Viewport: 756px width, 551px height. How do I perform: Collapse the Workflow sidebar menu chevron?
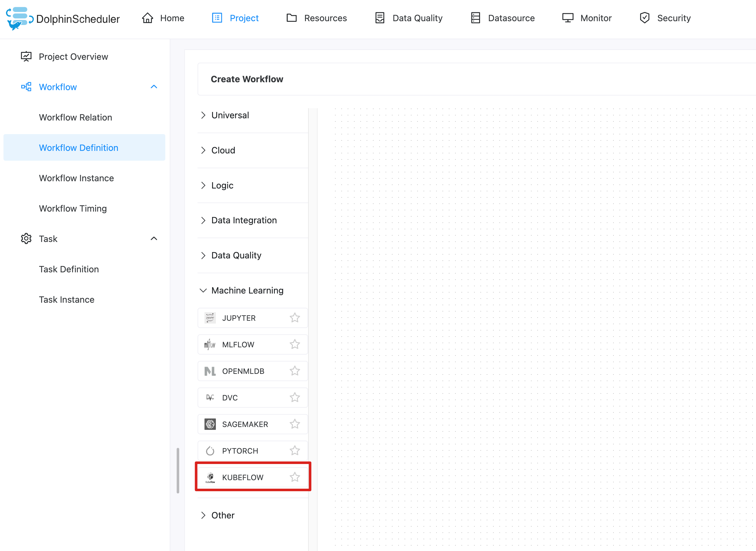pyautogui.click(x=154, y=87)
